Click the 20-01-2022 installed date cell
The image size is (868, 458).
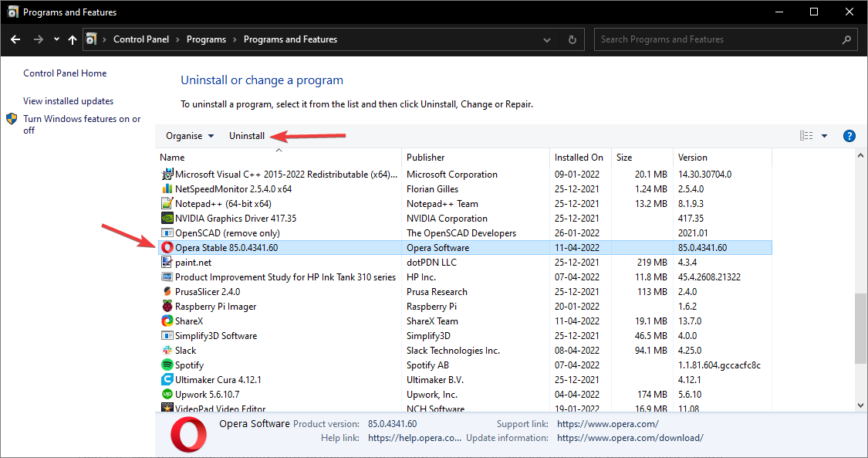(x=577, y=307)
